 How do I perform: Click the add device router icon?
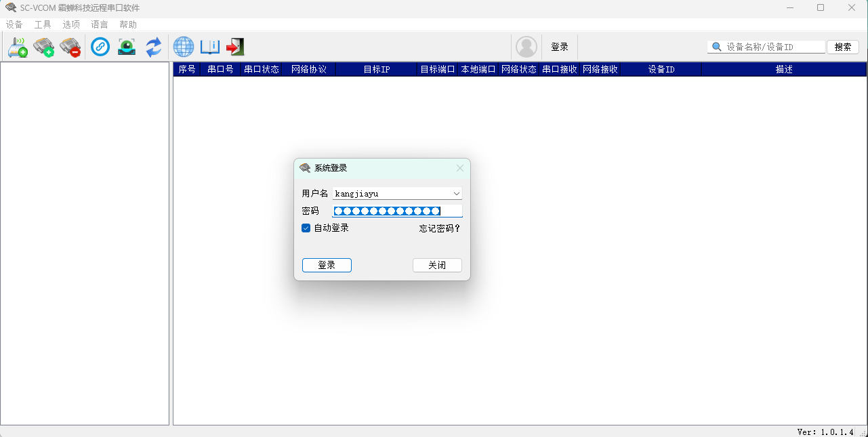(x=18, y=47)
